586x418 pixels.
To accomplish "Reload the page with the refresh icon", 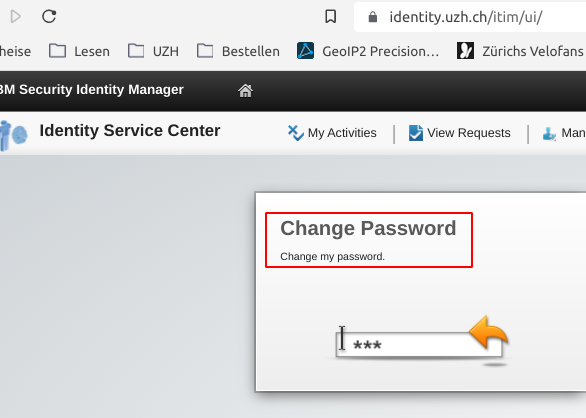I will pos(49,16).
